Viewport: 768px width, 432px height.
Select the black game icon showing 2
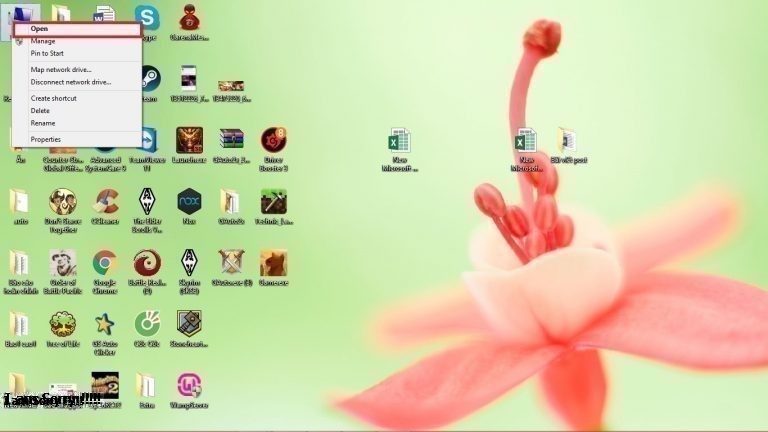click(x=105, y=385)
